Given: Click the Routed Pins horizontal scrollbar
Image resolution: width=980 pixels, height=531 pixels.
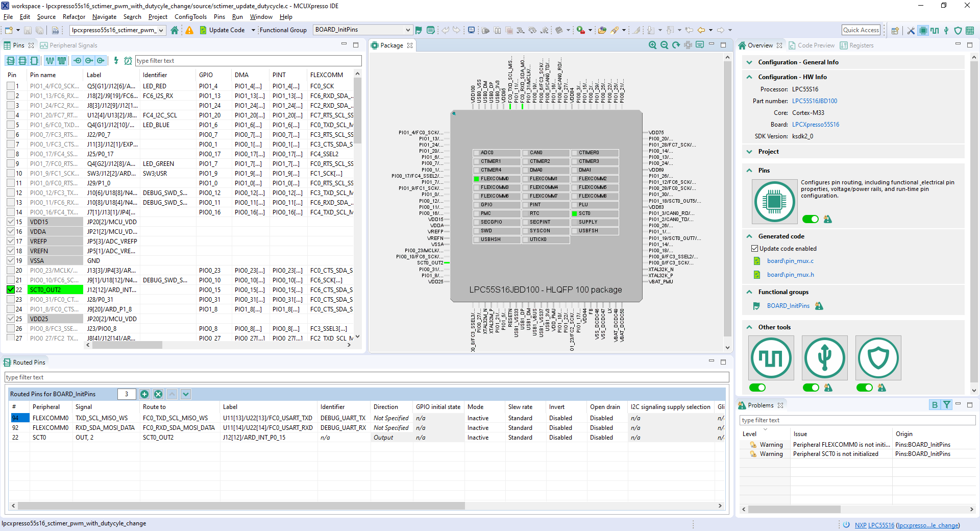Looking at the screenshot, I should click(241, 506).
